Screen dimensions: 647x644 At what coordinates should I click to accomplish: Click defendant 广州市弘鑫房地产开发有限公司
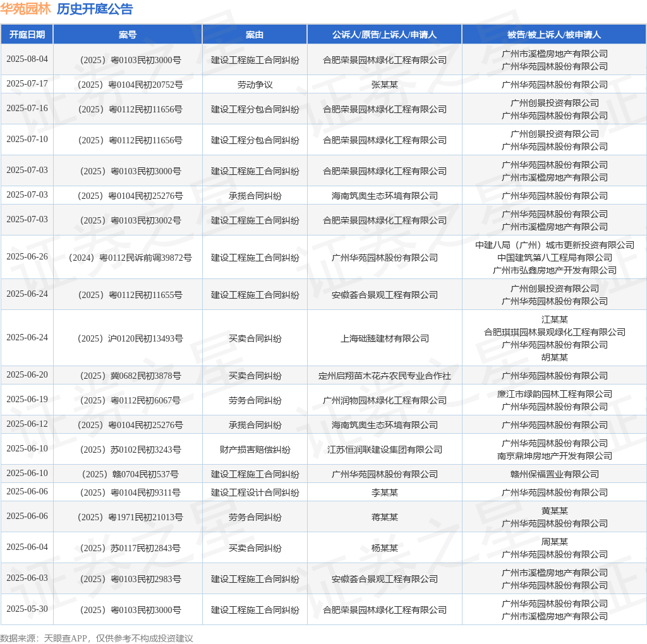[555, 270]
